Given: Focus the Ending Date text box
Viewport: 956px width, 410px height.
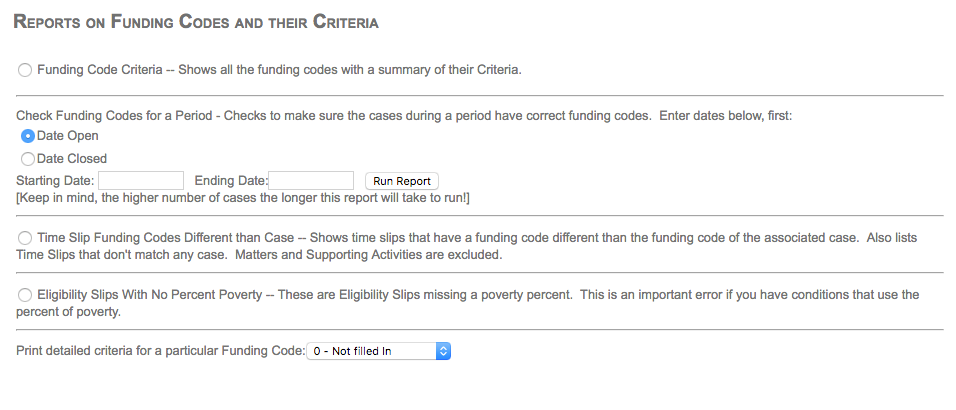Looking at the screenshot, I should click(x=311, y=181).
